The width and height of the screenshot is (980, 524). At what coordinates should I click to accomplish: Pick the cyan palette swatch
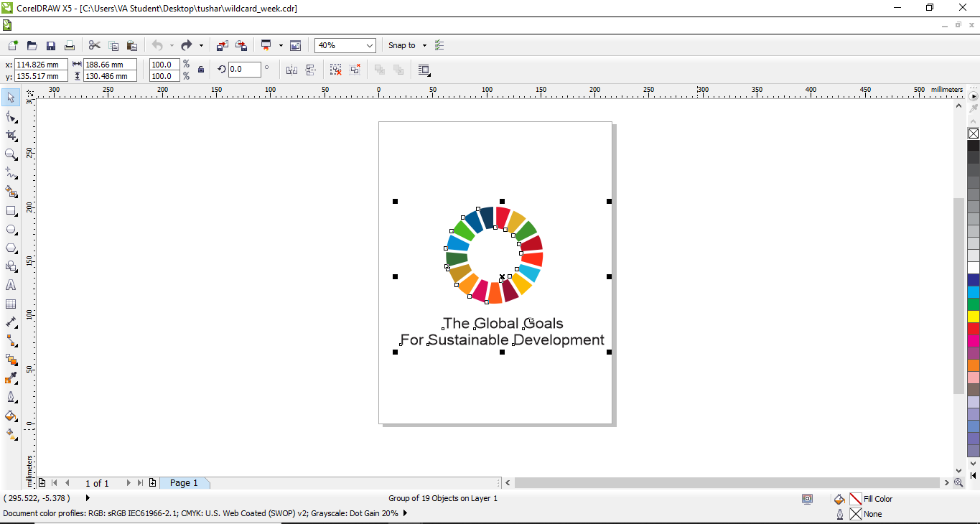(x=974, y=292)
